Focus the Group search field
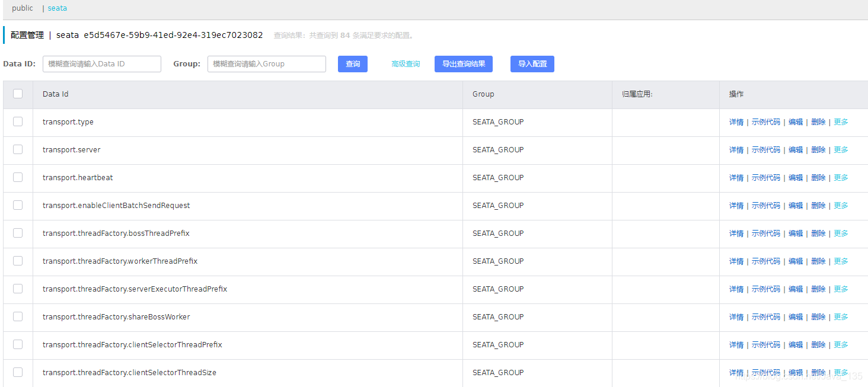Viewport: 868px width, 387px height. (x=267, y=64)
